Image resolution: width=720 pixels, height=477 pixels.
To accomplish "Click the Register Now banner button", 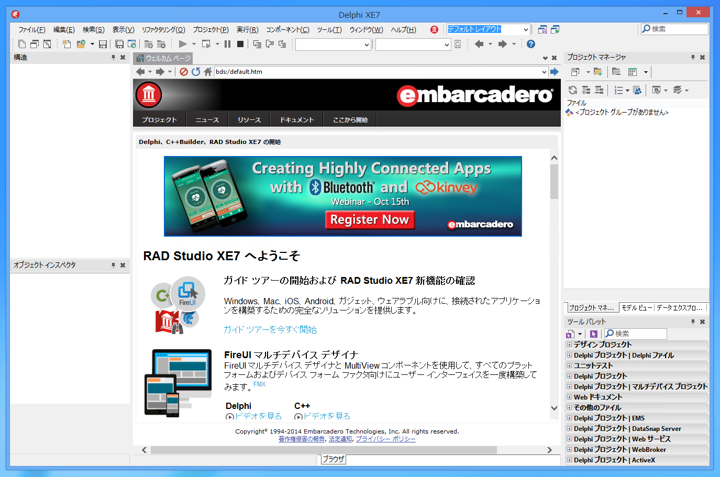I will (370, 220).
